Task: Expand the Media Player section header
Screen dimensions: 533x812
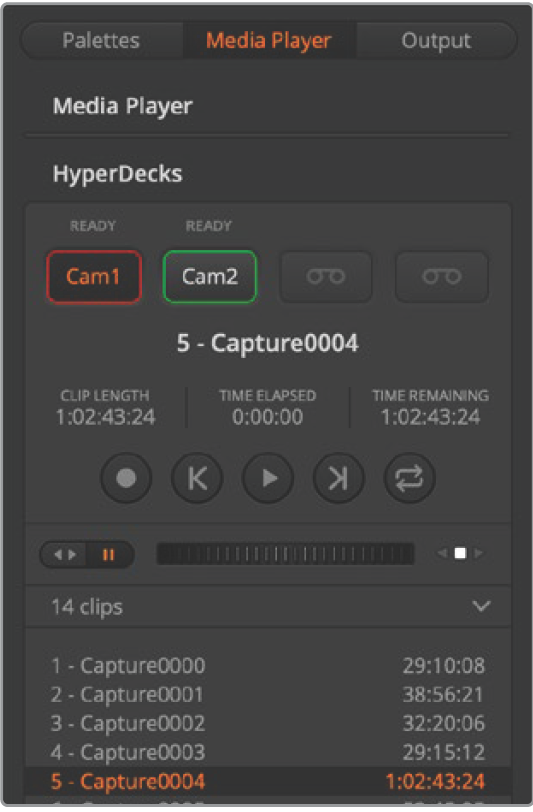Action: (x=123, y=106)
